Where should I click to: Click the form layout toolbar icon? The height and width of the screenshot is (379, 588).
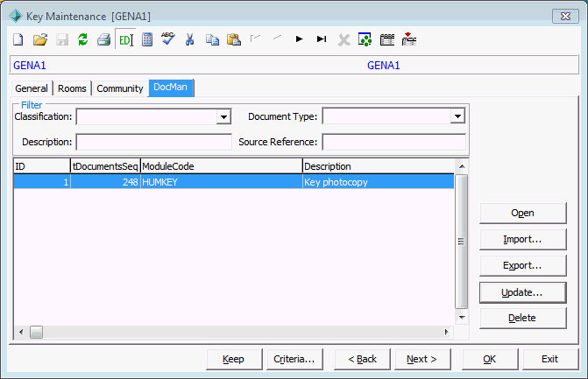(x=387, y=39)
